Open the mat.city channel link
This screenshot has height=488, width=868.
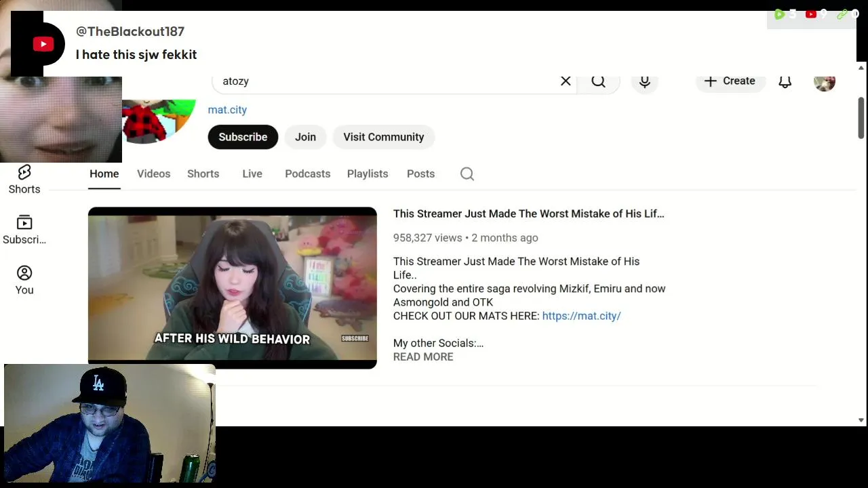227,110
